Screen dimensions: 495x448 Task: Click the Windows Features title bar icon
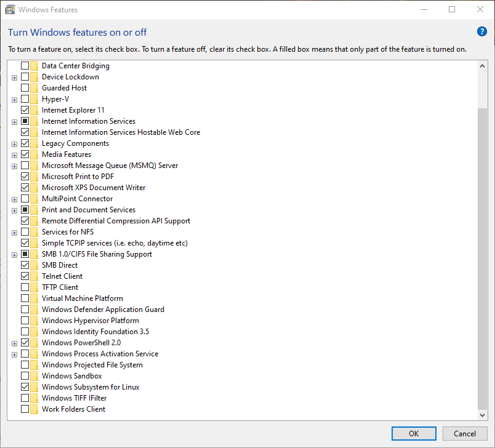pos(10,10)
